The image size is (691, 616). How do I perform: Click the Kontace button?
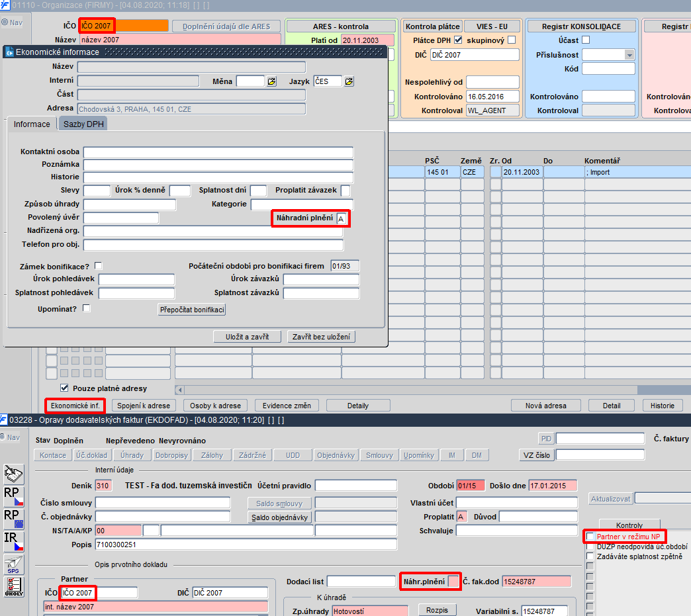point(53,455)
